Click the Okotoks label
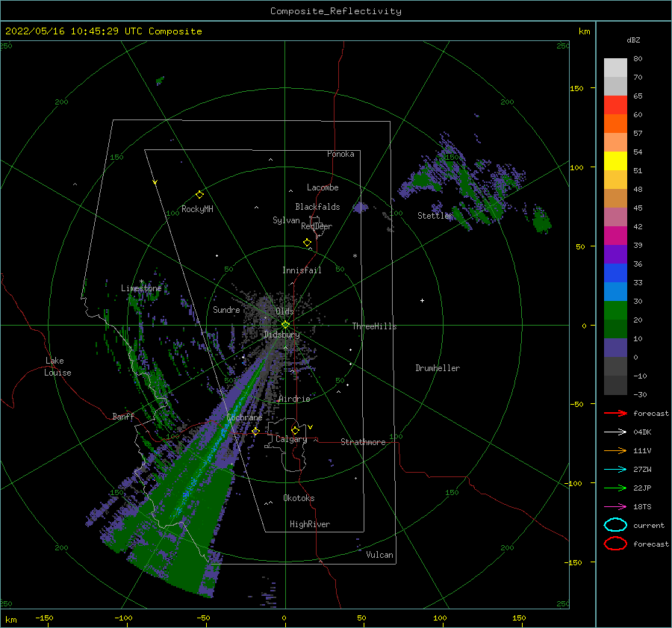Image resolution: width=672 pixels, height=628 pixels. 299,498
